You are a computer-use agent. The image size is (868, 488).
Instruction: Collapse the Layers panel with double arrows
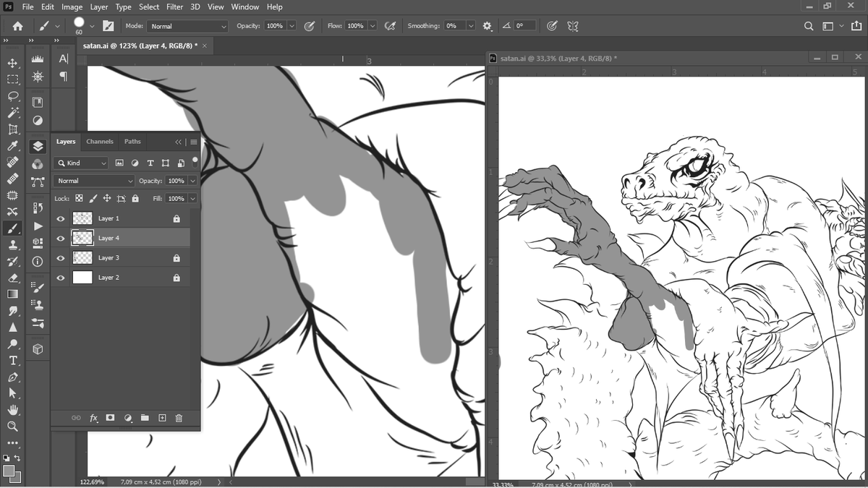[x=179, y=142]
